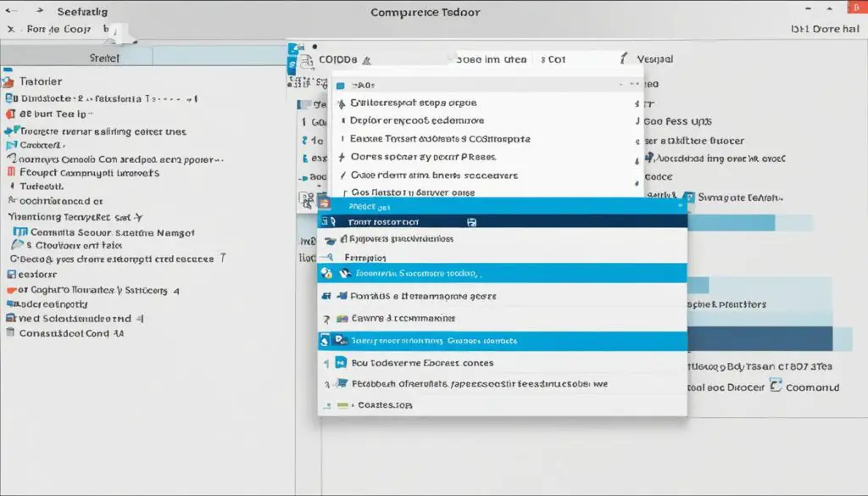Expand the 'C'Becto& yoes' row arrow
The width and height of the screenshot is (868, 496).
(223, 258)
